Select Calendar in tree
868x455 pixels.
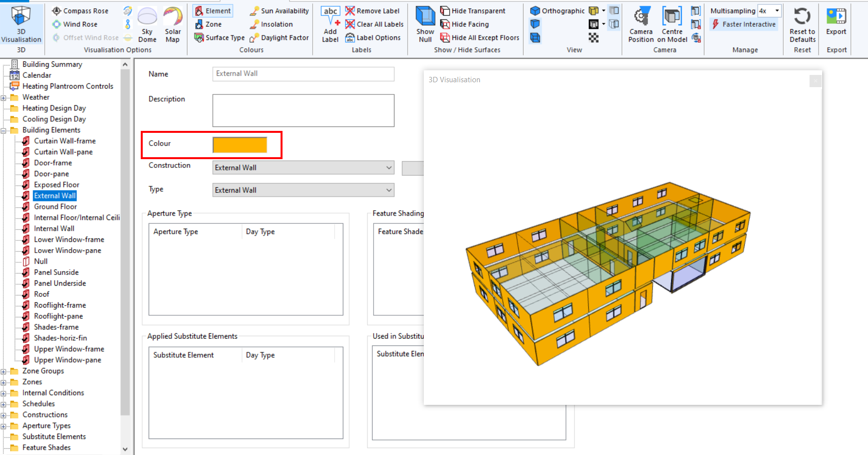(37, 75)
